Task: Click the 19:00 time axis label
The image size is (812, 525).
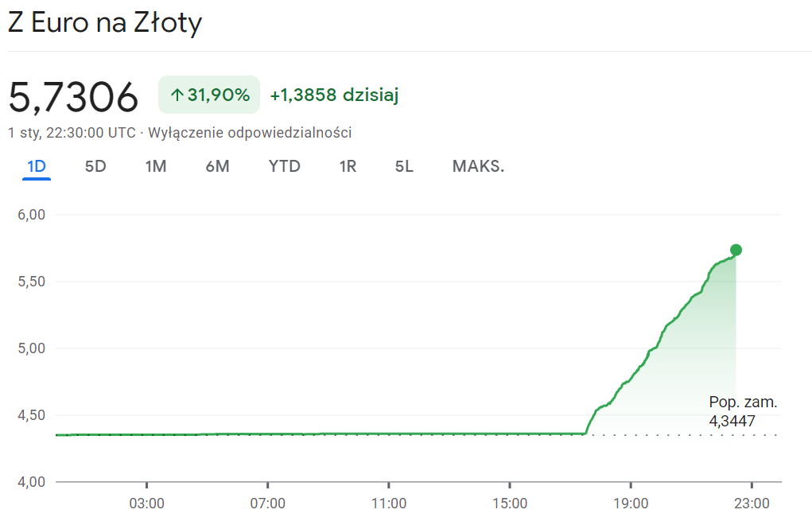Action: click(x=630, y=503)
